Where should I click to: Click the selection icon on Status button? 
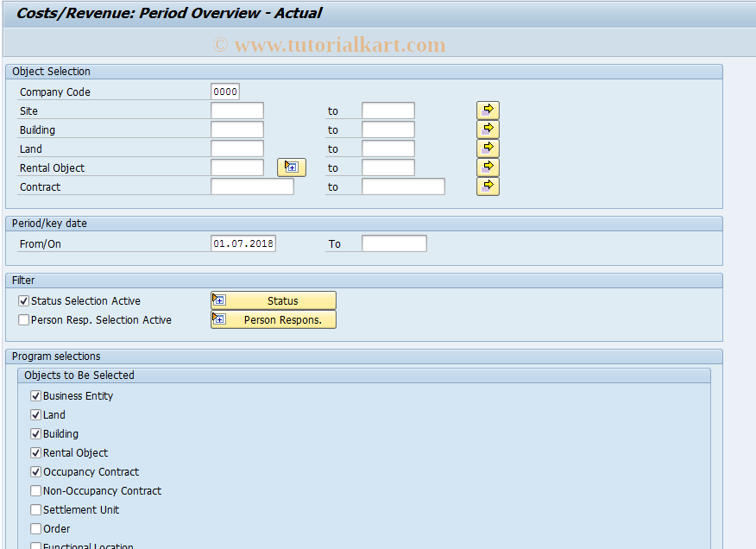click(219, 300)
